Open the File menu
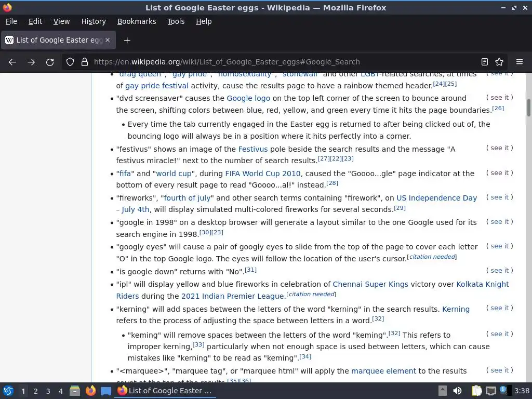This screenshot has height=399, width=532. [x=11, y=21]
